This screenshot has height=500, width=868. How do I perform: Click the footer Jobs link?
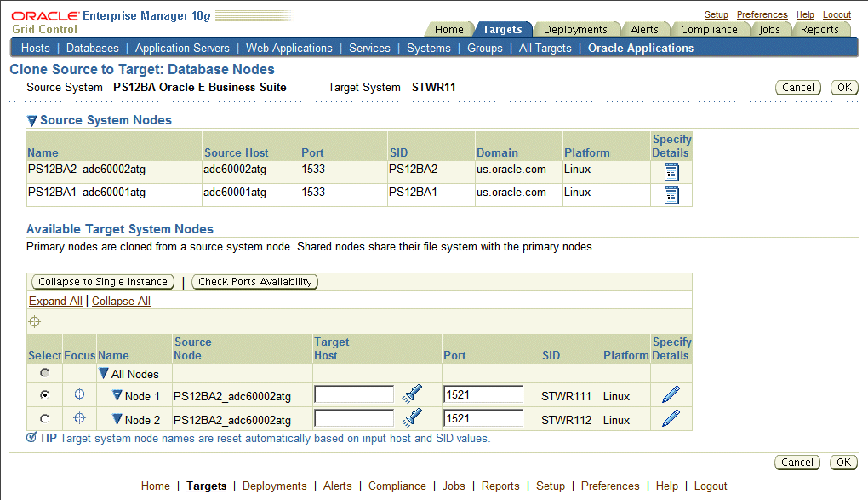click(x=454, y=486)
